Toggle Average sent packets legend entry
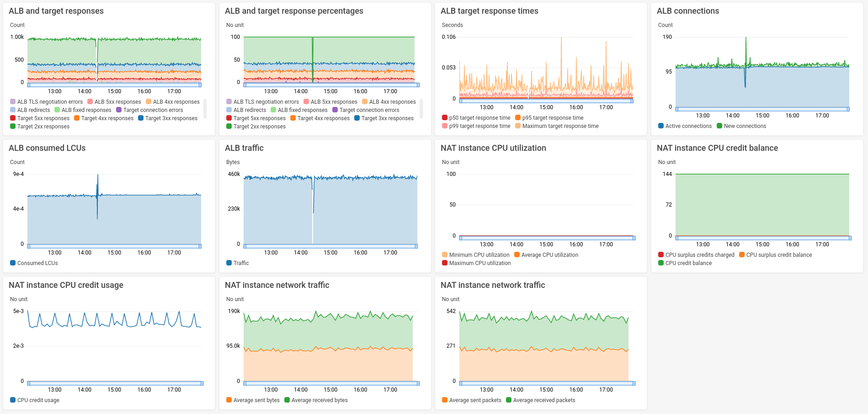 point(471,400)
